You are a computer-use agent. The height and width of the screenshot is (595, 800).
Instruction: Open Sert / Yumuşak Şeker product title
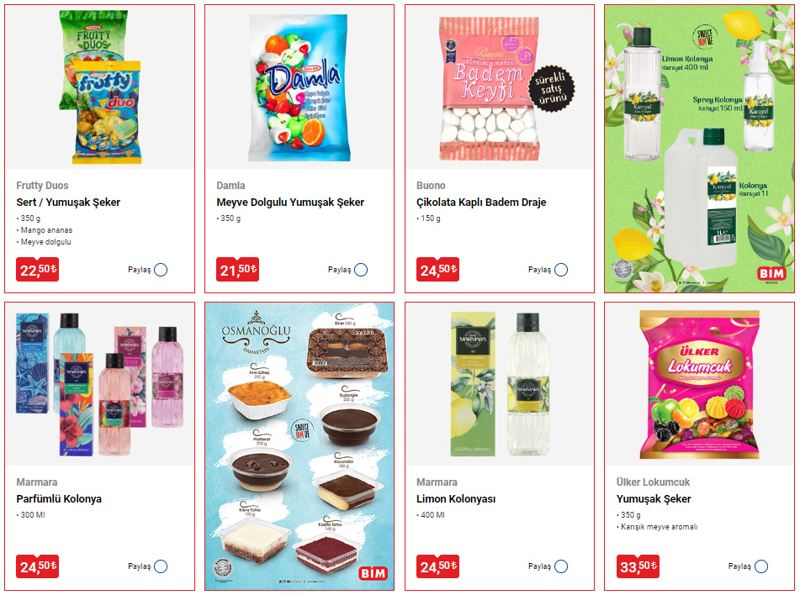click(68, 202)
